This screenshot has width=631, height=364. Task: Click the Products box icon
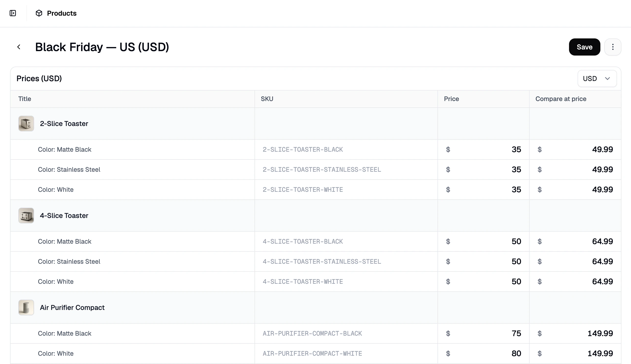pyautogui.click(x=39, y=13)
